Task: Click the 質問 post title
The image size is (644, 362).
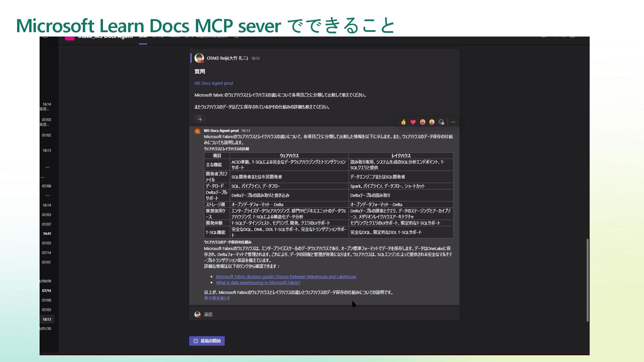Action: pos(200,71)
